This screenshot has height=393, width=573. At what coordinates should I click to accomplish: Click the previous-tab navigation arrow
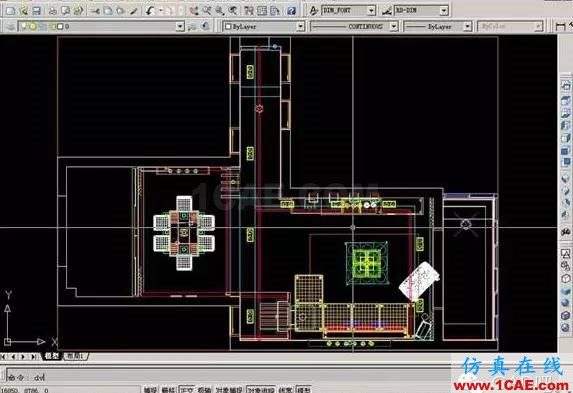point(13,356)
